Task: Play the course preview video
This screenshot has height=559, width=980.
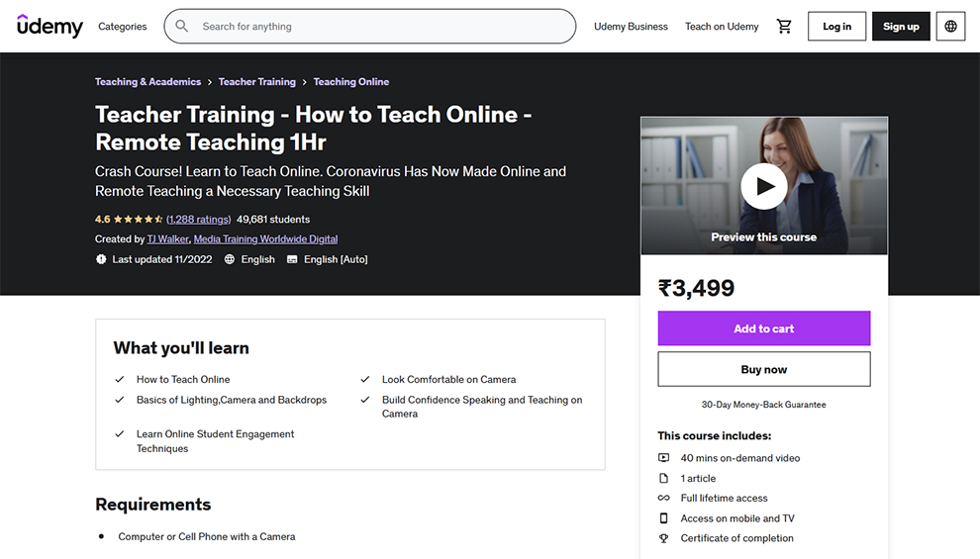Action: click(x=764, y=186)
